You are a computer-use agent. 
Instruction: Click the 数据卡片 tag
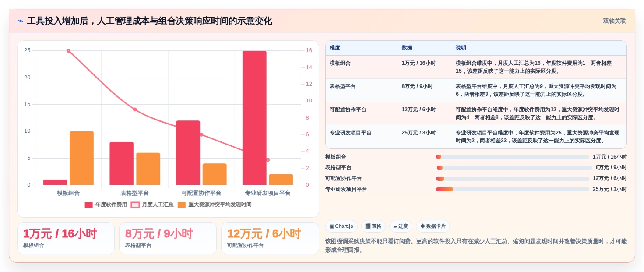click(433, 226)
